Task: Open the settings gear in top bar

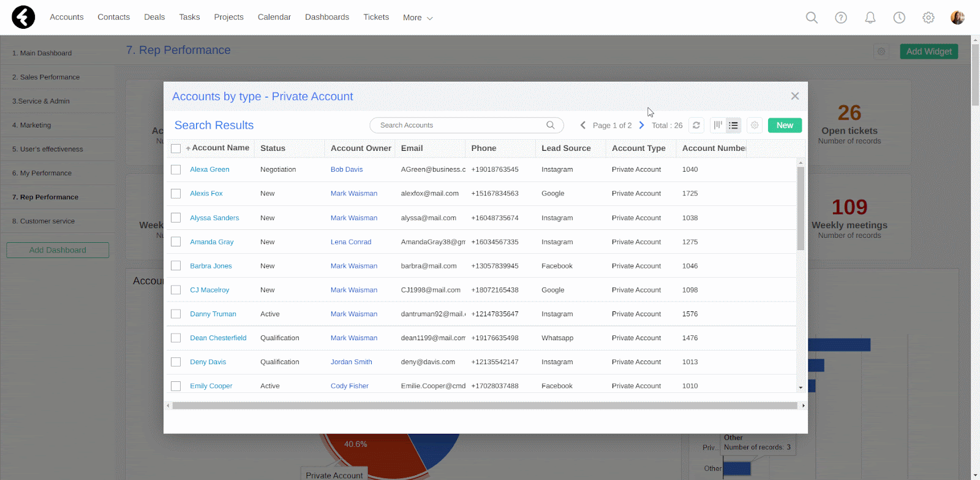Action: 929,17
